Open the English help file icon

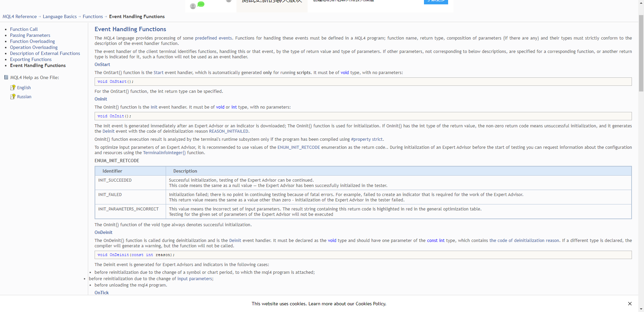coord(13,87)
